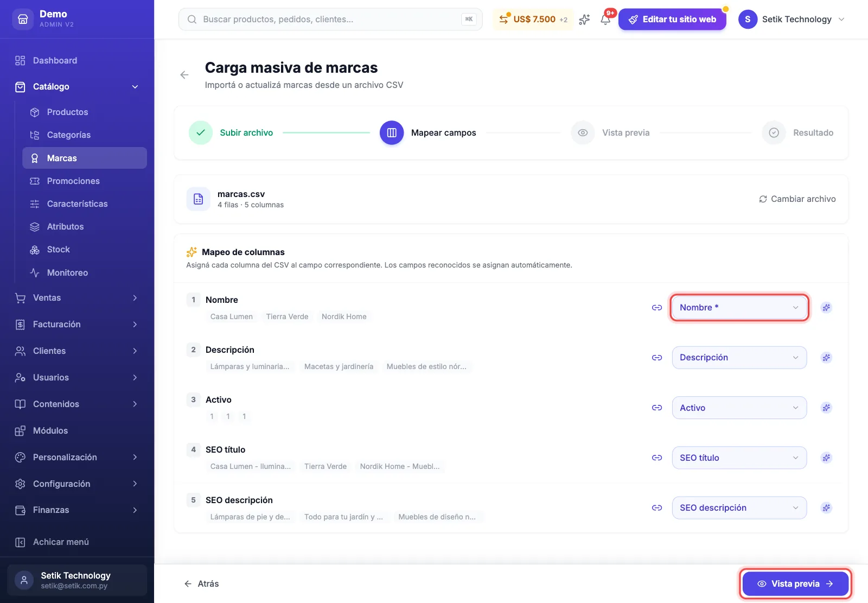
Task: Open the Activo field mapping dropdown
Action: 739,408
